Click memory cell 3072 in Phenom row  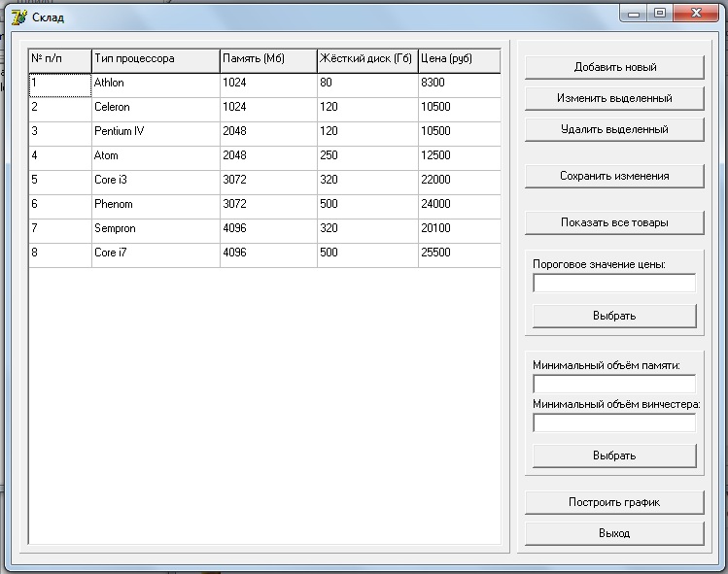click(x=268, y=207)
